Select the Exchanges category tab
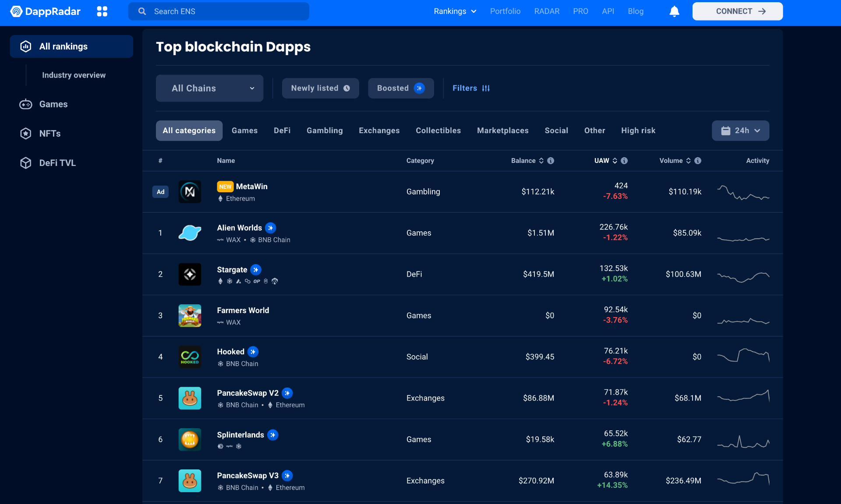 (x=379, y=130)
